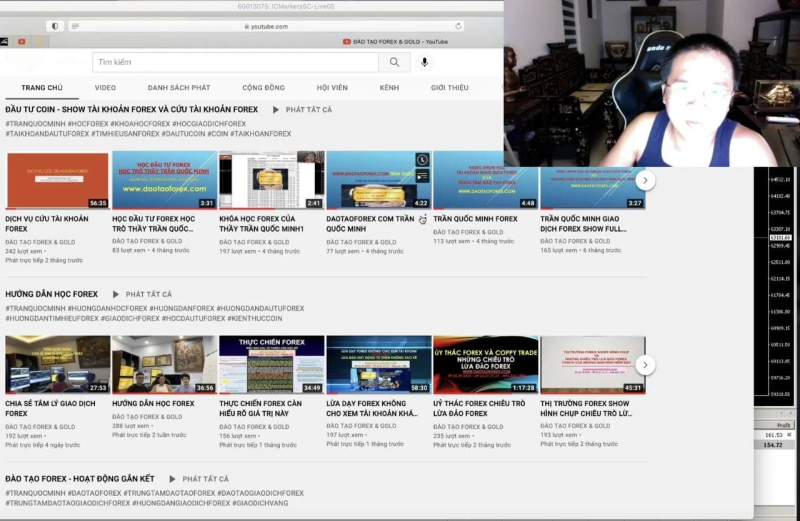Click title CHIA SẺ TÂM LÝ GIAO DỊCH FOREX

pos(51,409)
